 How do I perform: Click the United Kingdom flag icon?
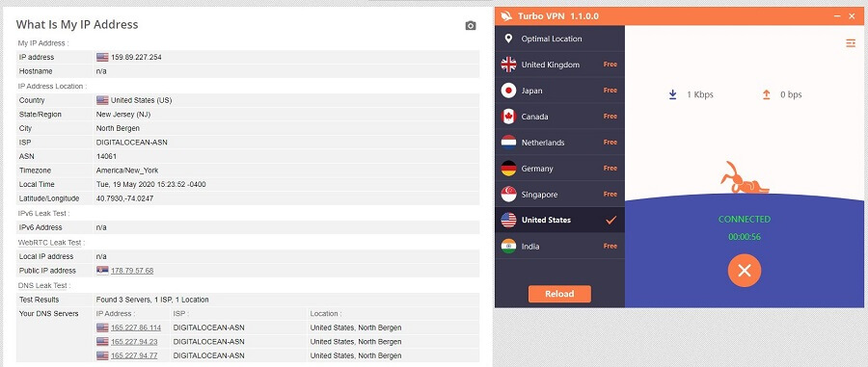(508, 65)
